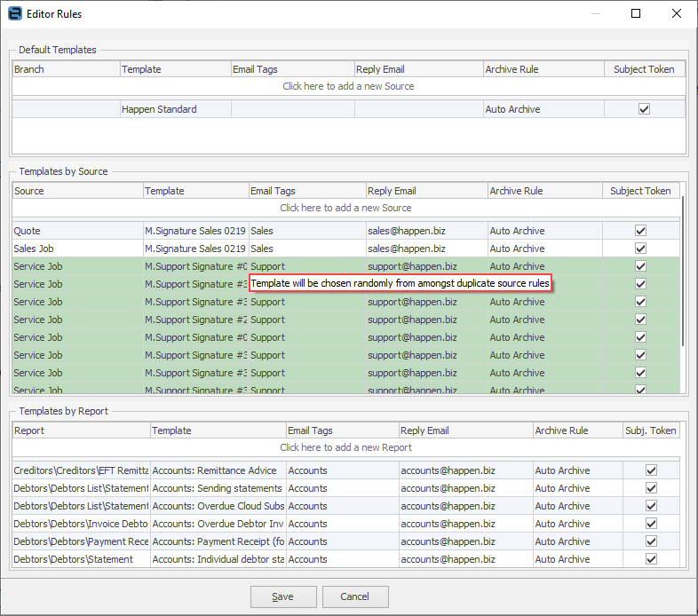Toggle Subj. Token for Remittance Advice report
This screenshot has height=616, width=698.
(651, 470)
